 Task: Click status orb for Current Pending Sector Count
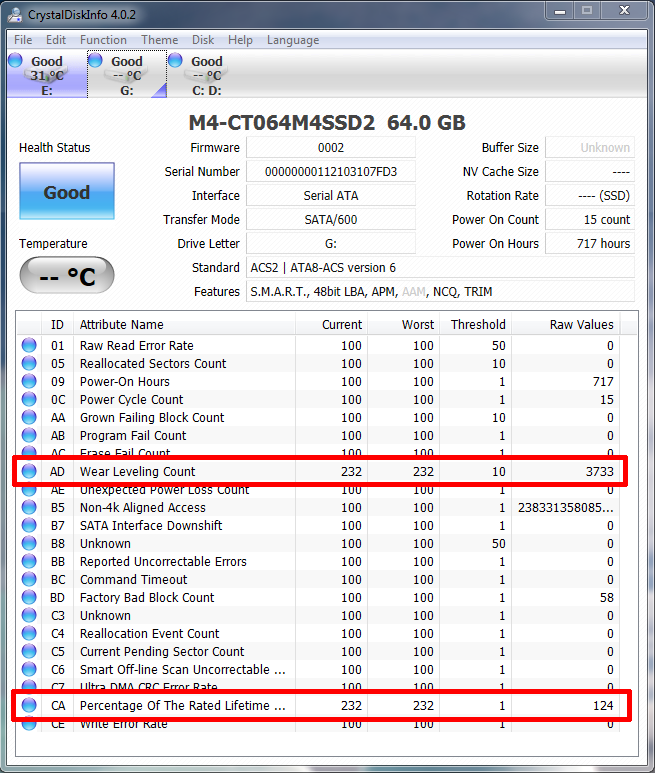coord(29,651)
